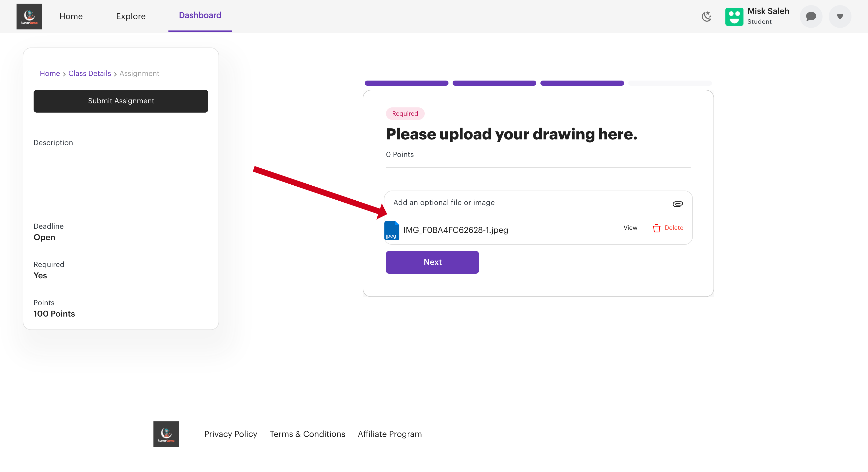Image resolution: width=868 pixels, height=472 pixels.
Task: Click Home breadcrumb link
Action: coord(50,73)
